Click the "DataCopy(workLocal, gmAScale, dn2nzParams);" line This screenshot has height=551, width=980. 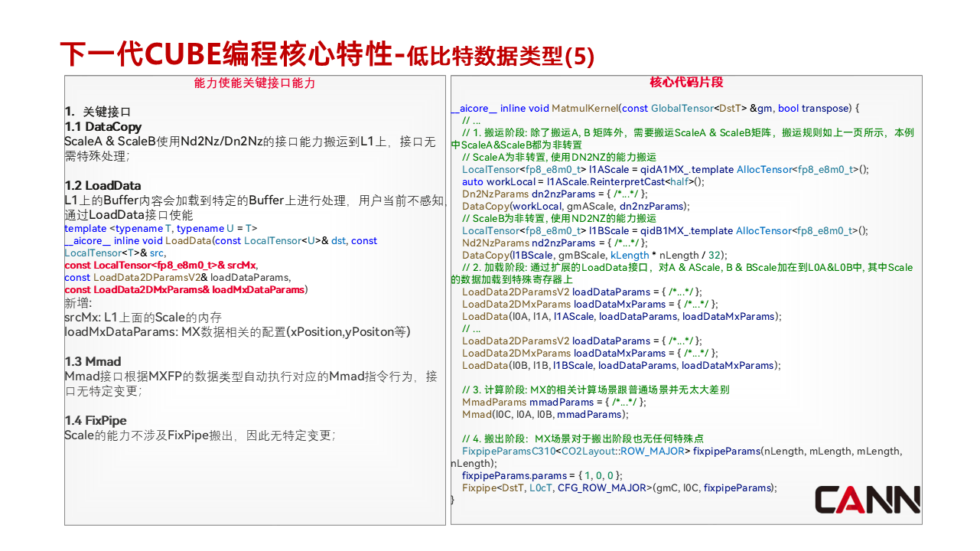point(576,206)
